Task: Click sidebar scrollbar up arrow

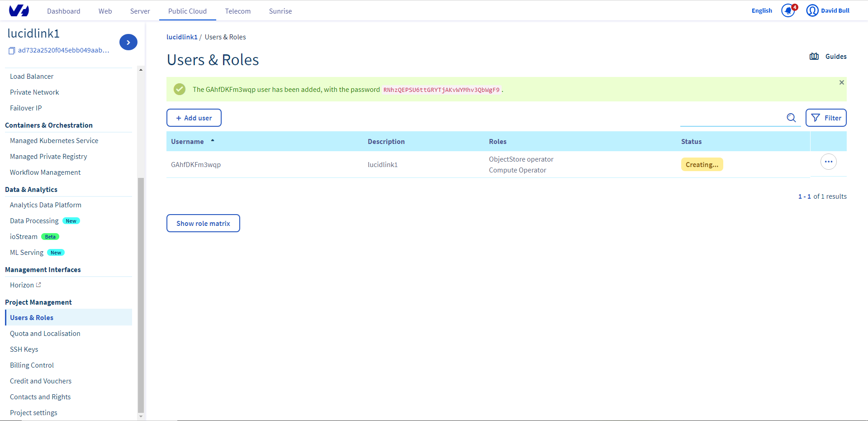Action: (141, 70)
